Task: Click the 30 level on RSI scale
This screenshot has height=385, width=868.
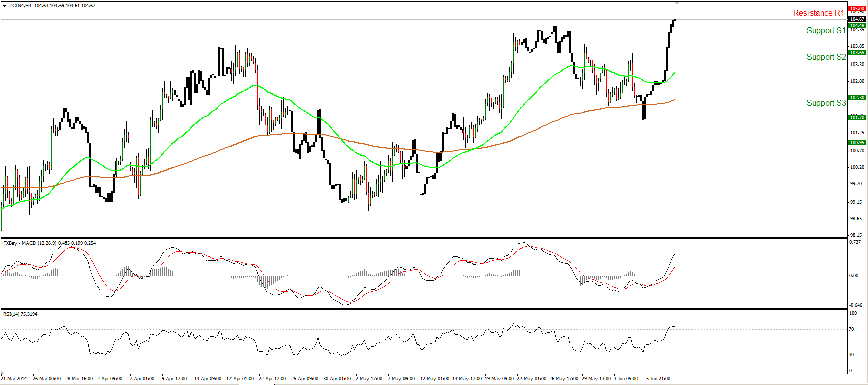Action: coord(851,355)
